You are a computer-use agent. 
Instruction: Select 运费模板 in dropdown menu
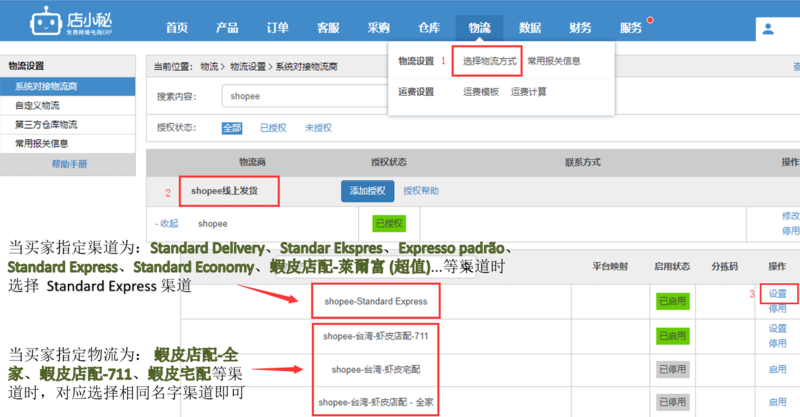pyautogui.click(x=481, y=92)
